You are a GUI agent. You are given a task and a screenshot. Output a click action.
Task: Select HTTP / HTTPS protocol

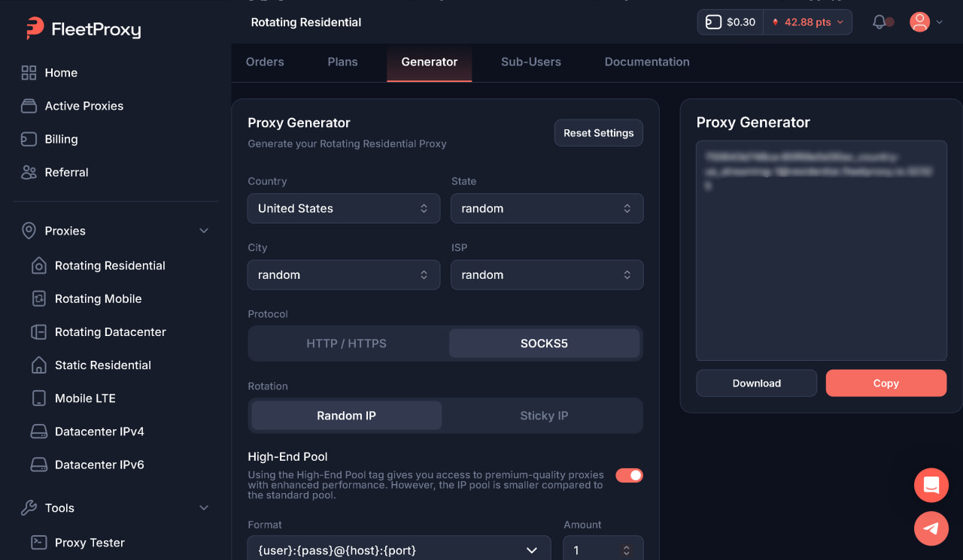click(346, 344)
